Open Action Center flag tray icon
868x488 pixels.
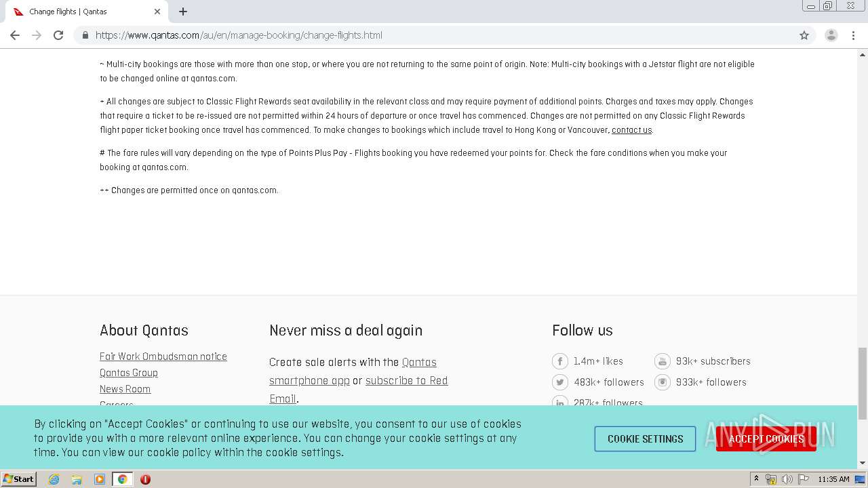(x=803, y=479)
